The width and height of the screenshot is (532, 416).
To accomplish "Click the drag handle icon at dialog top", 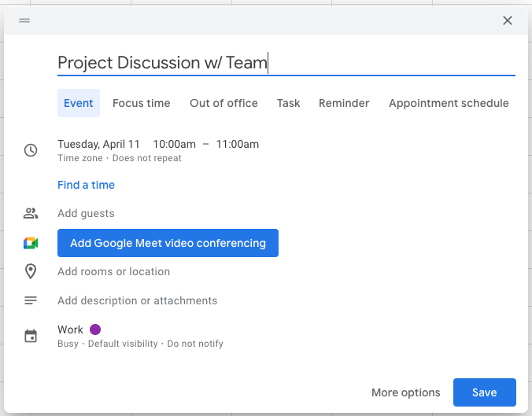I will coord(24,20).
